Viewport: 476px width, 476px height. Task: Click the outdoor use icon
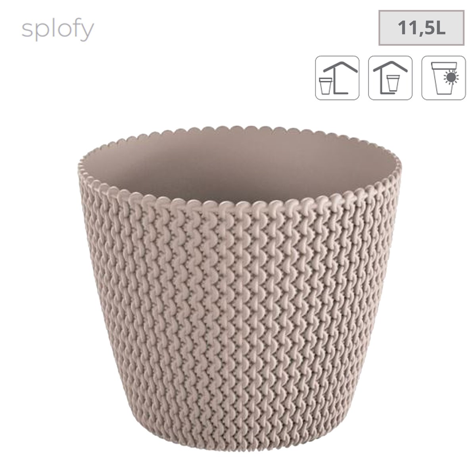point(337,77)
